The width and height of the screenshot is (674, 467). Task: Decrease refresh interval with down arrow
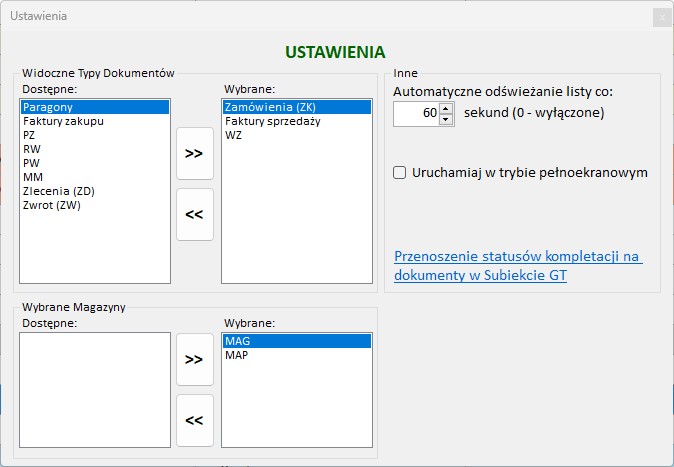(446, 119)
